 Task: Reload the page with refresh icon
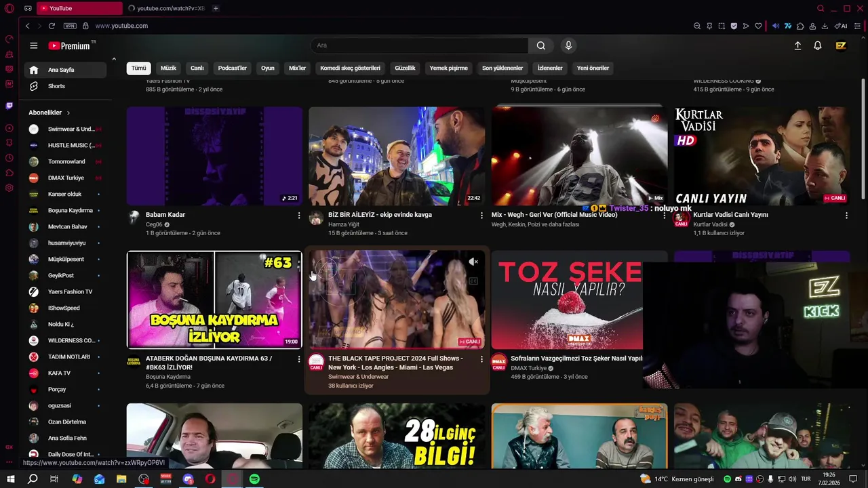[52, 26]
